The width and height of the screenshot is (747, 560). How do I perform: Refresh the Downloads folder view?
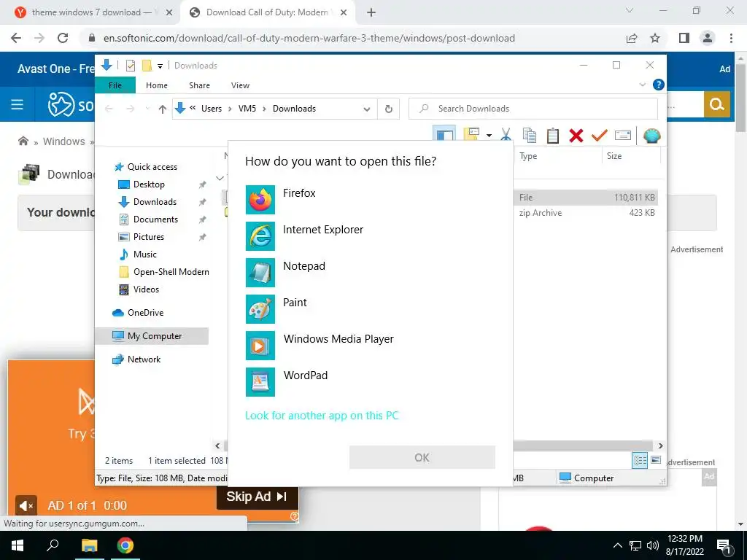point(389,109)
